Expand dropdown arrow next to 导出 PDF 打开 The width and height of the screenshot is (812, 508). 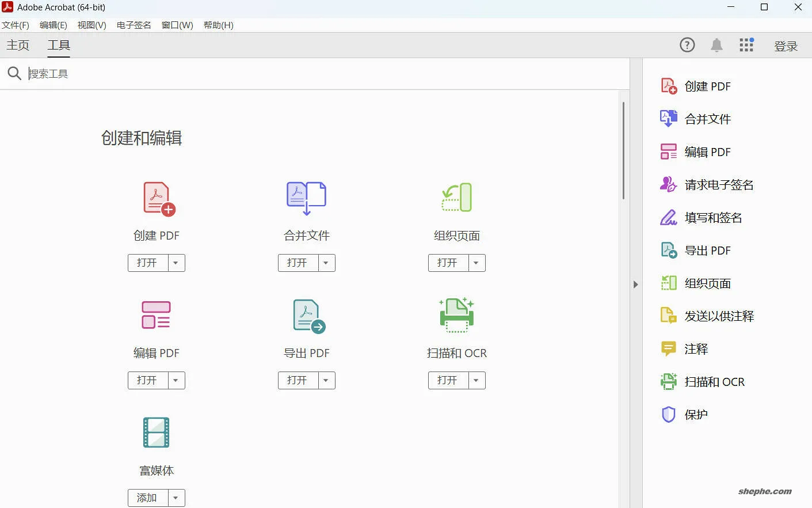[x=326, y=380]
